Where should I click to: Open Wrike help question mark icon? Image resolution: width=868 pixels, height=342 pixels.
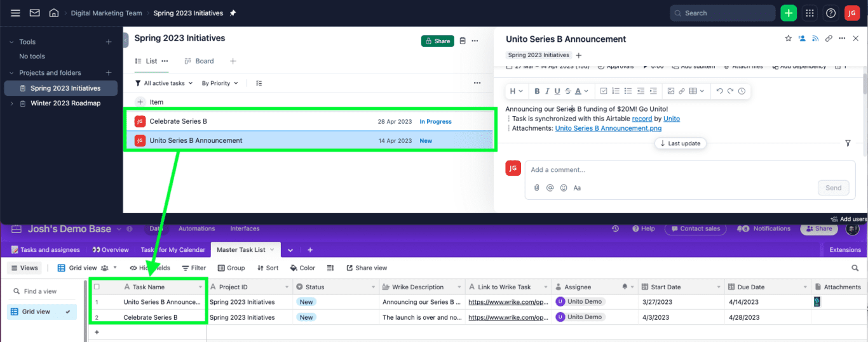click(x=831, y=13)
